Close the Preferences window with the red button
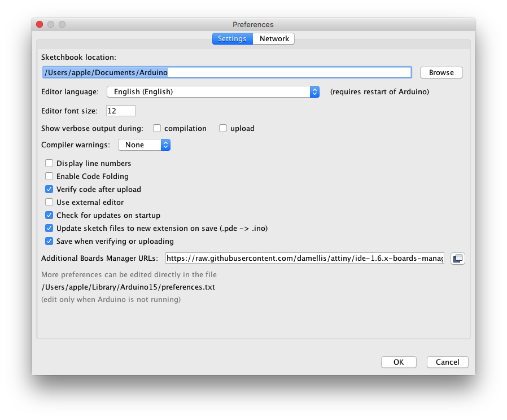The height and width of the screenshot is (420, 507). 40,24
